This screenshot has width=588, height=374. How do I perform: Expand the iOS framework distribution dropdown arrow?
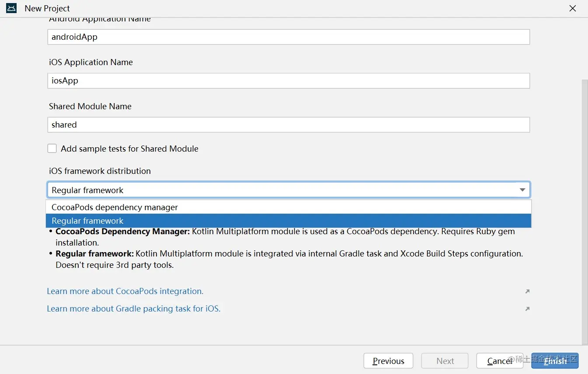pos(522,190)
